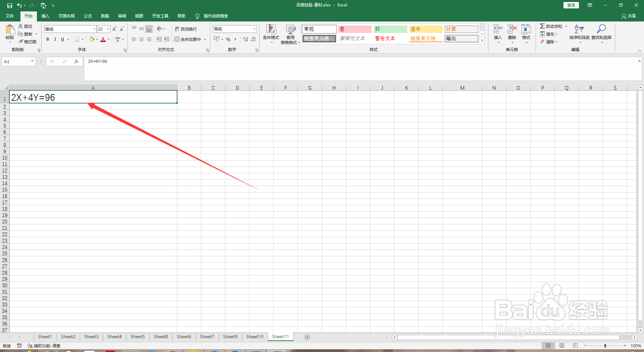644x352 pixels.
Task: Decrease indent in alignment group
Action: (159, 39)
